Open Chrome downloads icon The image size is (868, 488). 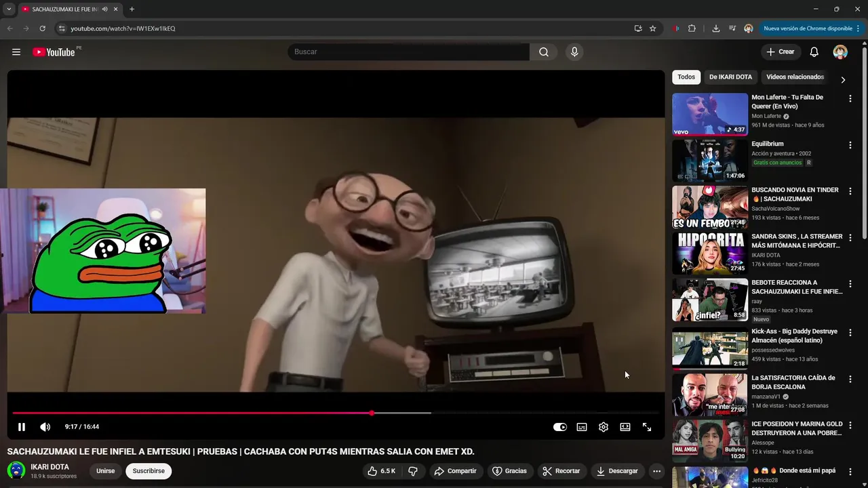click(x=715, y=28)
